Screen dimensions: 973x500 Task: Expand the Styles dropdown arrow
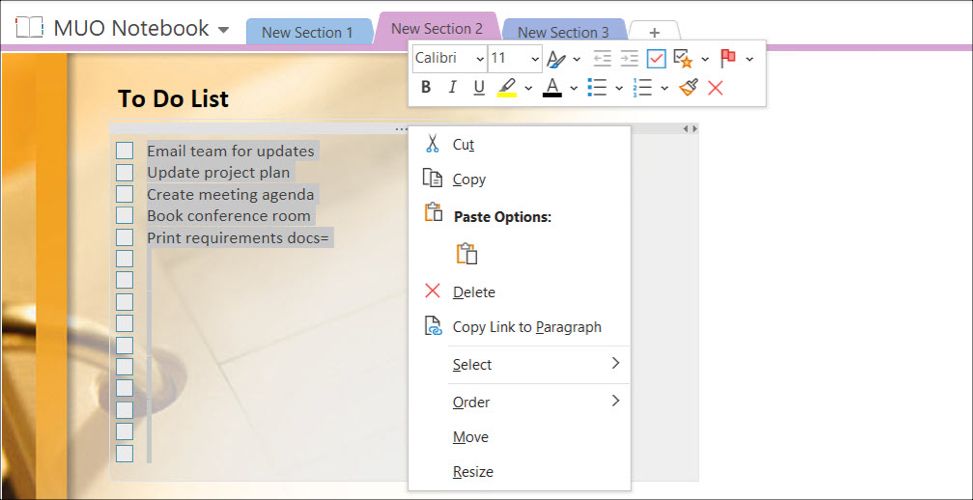pos(576,59)
